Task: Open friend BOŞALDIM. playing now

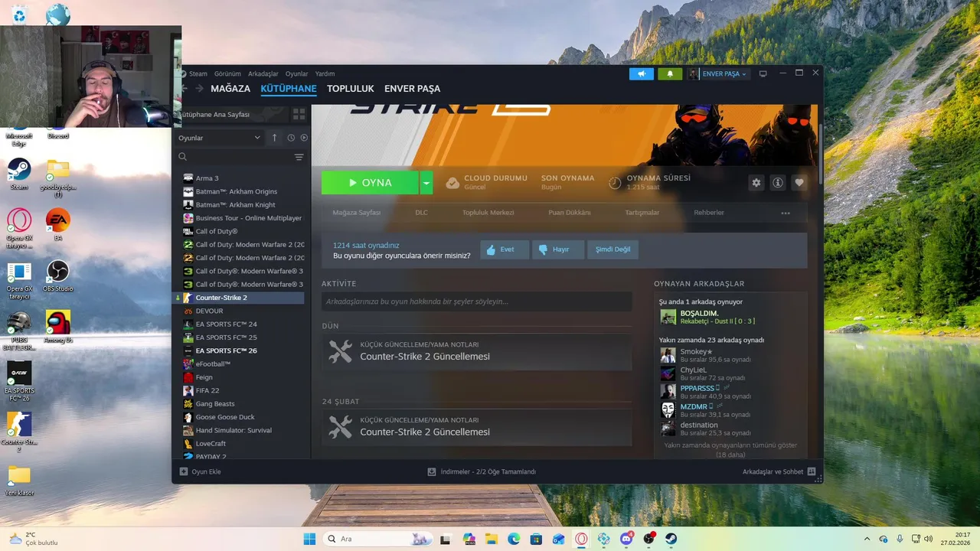Action: (731, 317)
